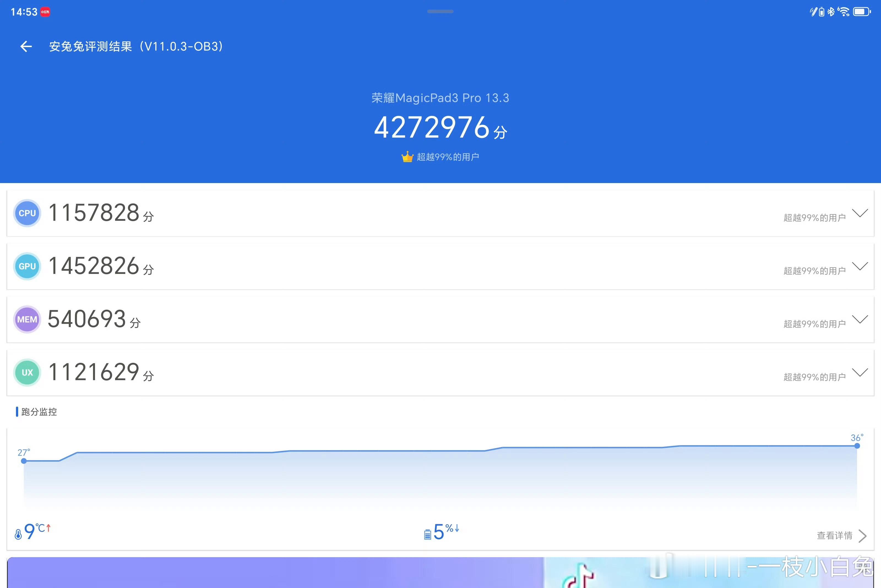Click the UX score circle icon
Viewport: 881px width, 588px height.
(x=27, y=372)
